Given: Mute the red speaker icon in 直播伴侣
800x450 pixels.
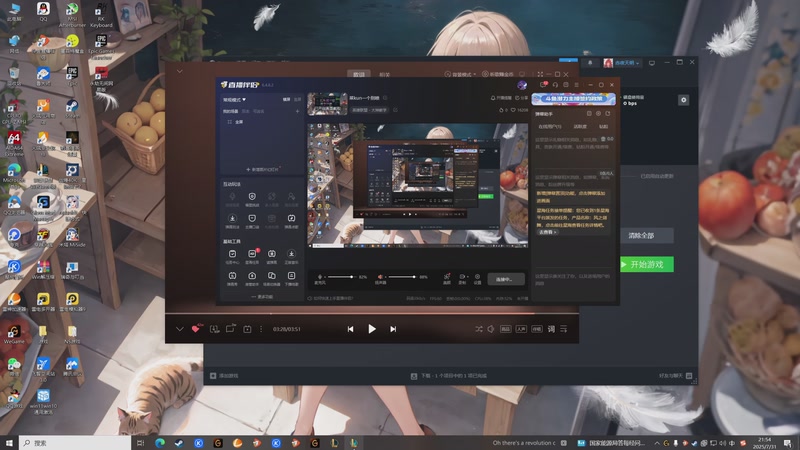Looking at the screenshot, I should pyautogui.click(x=380, y=277).
